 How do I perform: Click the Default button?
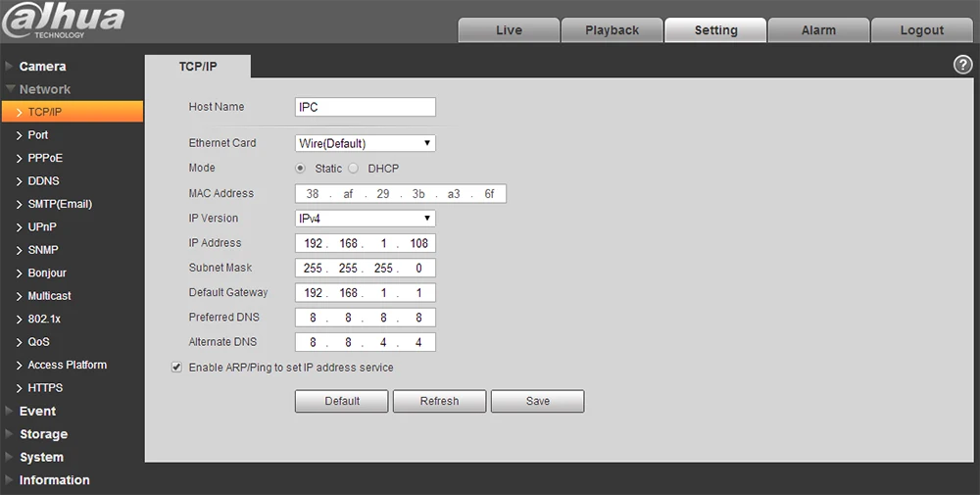point(342,401)
